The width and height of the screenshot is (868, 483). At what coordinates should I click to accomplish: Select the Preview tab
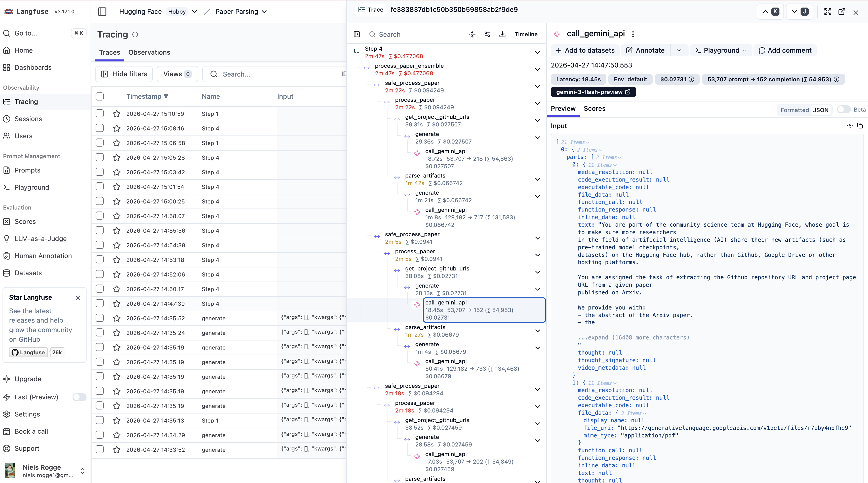(563, 109)
